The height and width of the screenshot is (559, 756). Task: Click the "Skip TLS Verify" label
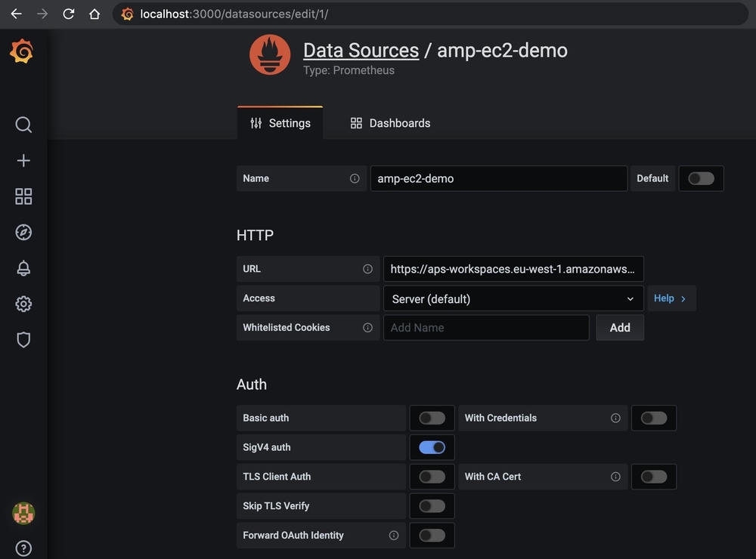pyautogui.click(x=276, y=506)
